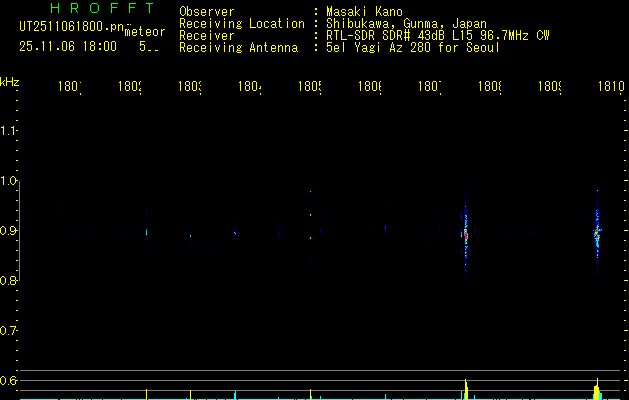
Task: Click the yellow level bar below the 1807 echo
Action: (x=466, y=389)
